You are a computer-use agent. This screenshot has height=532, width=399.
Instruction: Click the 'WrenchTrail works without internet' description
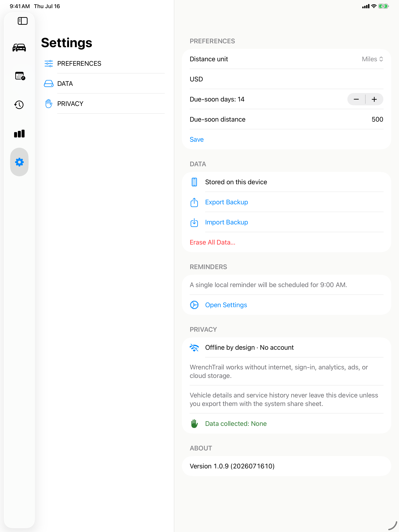(279, 372)
